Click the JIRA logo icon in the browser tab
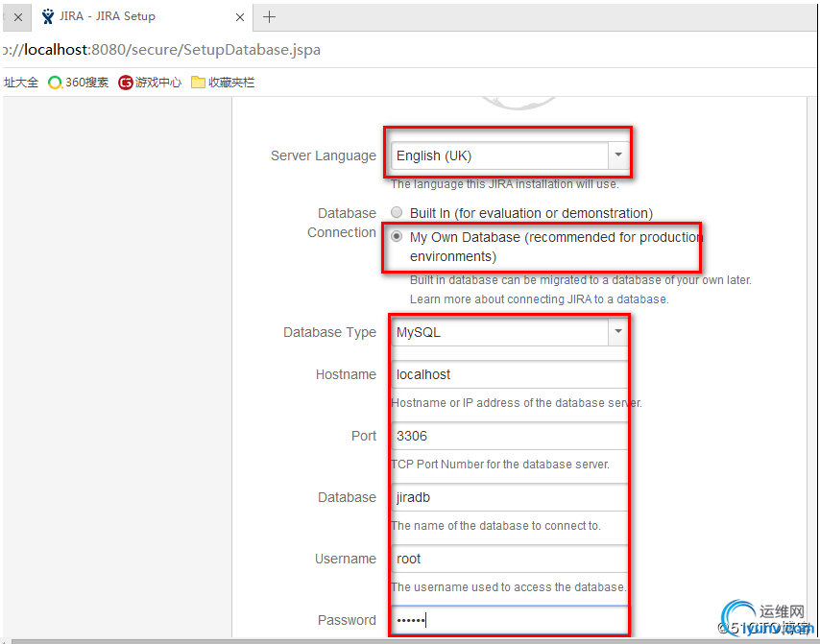 pyautogui.click(x=48, y=16)
